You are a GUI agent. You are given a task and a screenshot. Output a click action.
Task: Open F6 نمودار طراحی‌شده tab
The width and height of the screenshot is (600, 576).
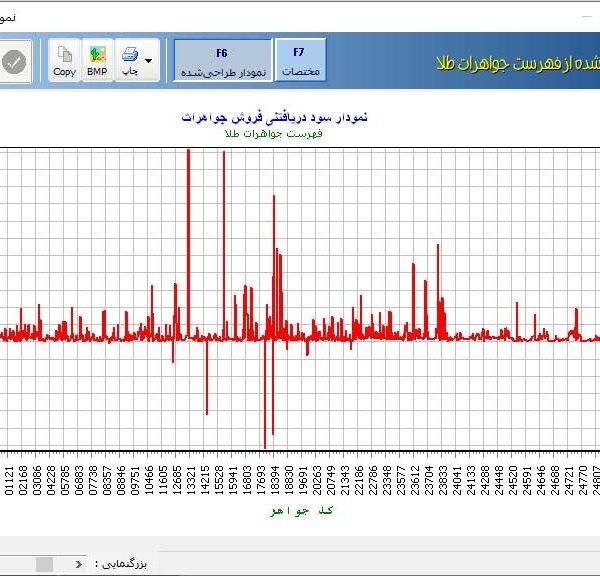click(x=223, y=60)
